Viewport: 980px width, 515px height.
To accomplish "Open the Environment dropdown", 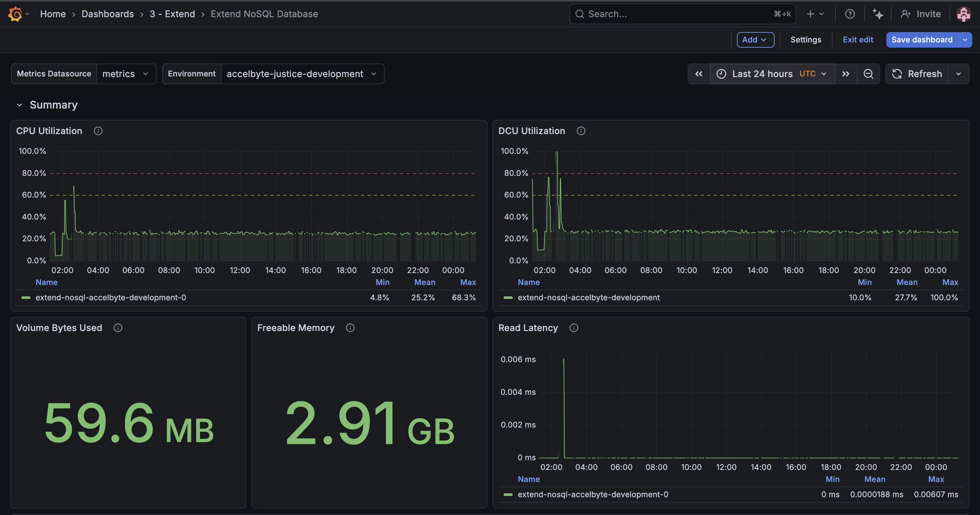I will click(303, 74).
